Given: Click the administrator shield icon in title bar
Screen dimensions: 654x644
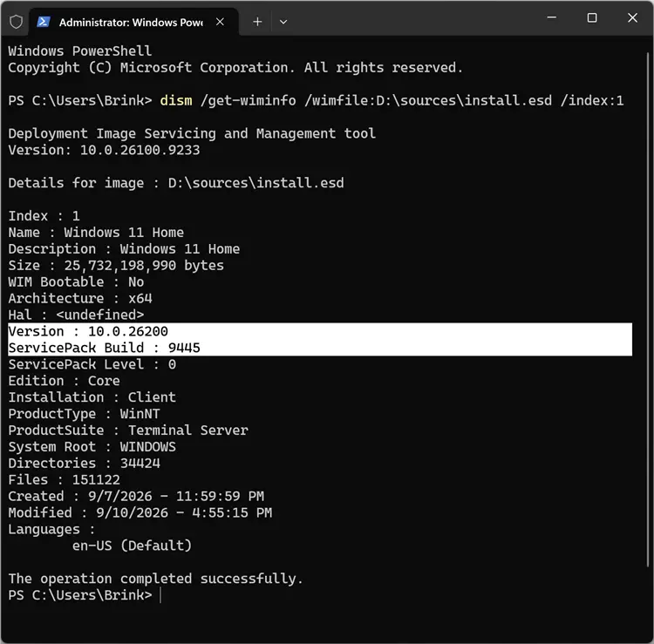Looking at the screenshot, I should [16, 22].
